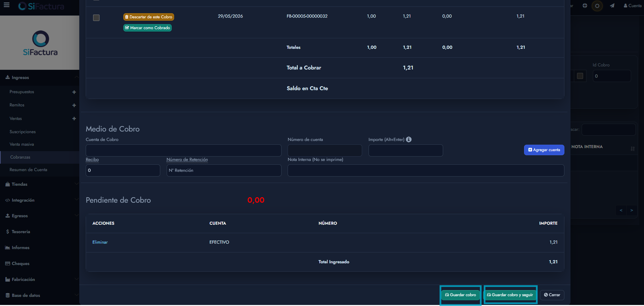Focus the Id Cobro field in background
This screenshot has width=644, height=306.
[x=612, y=76]
